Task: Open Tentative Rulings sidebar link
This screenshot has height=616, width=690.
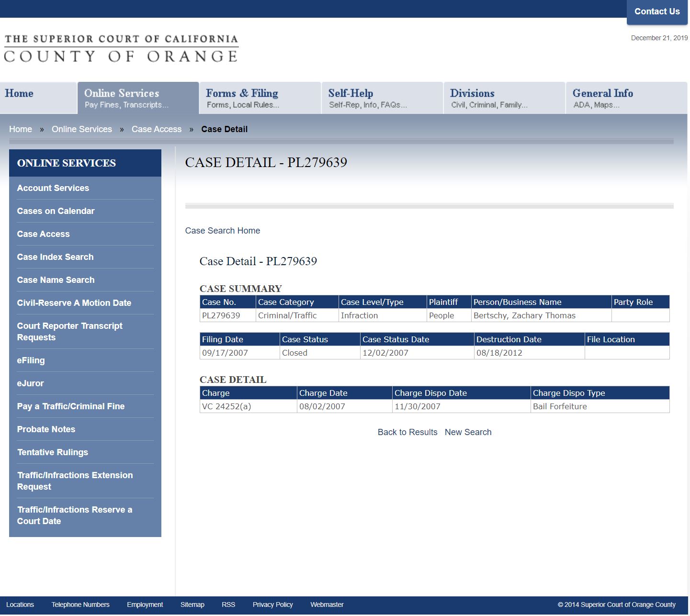Action: [53, 452]
